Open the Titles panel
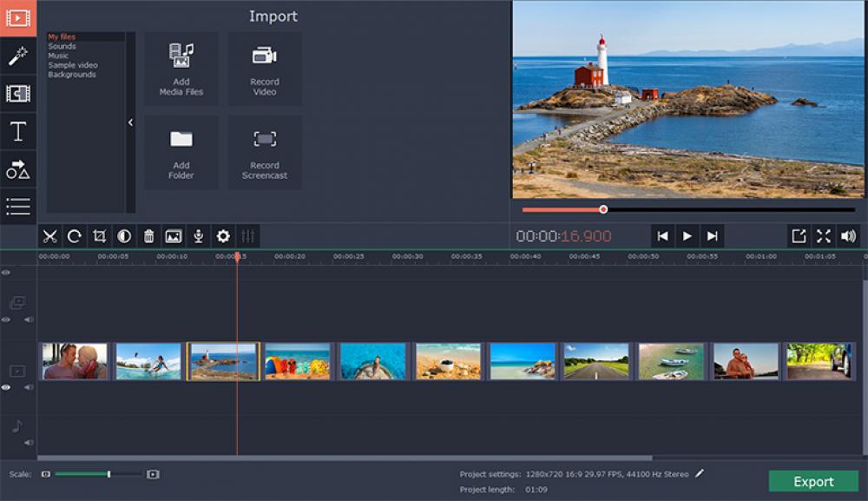This screenshot has height=501, width=868. click(18, 132)
